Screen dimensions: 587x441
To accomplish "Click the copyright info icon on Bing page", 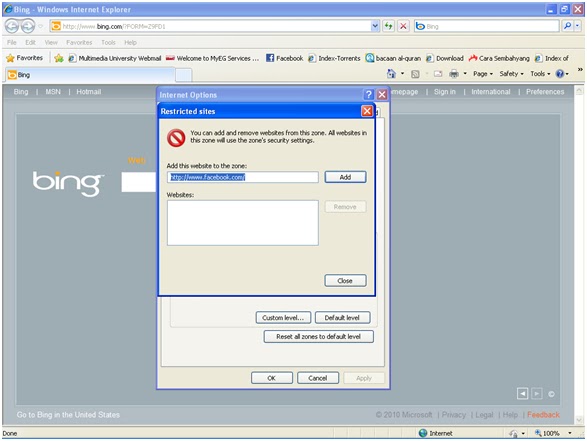I will click(551, 394).
